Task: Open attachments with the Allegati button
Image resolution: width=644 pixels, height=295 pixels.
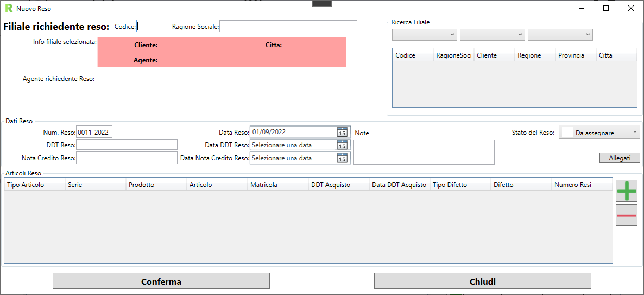Action: (620, 158)
